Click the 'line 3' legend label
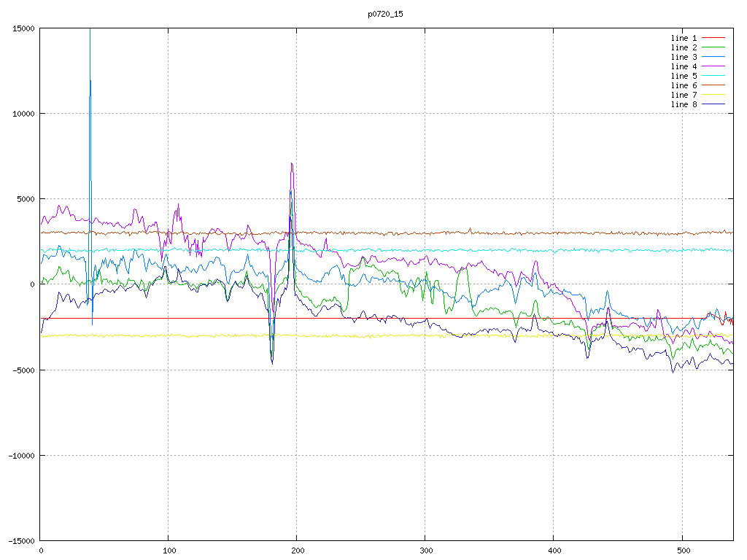Viewport: 747px width, 560px height. click(x=684, y=57)
